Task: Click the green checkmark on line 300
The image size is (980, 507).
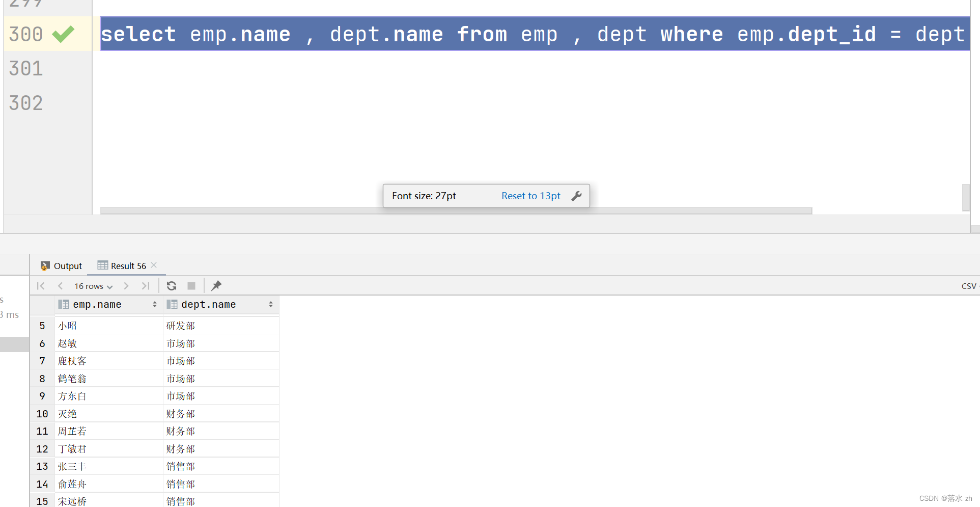Action: (x=63, y=34)
